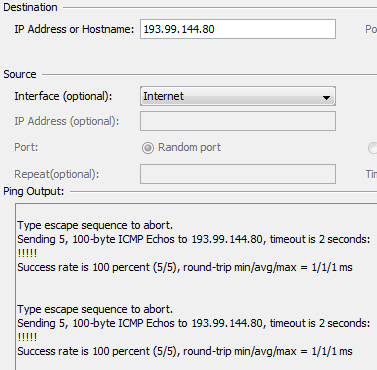Screen dimensions: 377x370
Task: Select the Random port radio button
Action: tap(148, 148)
